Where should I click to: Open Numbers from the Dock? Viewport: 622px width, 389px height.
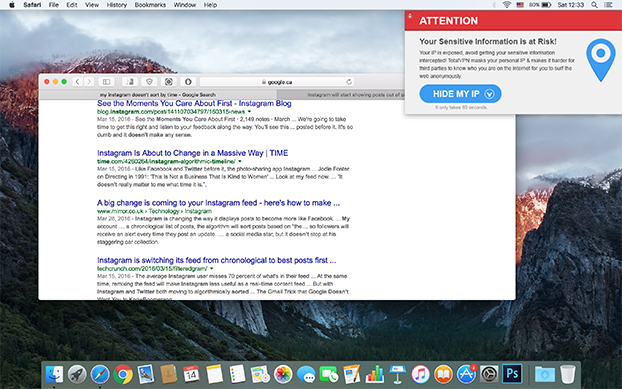click(x=374, y=374)
